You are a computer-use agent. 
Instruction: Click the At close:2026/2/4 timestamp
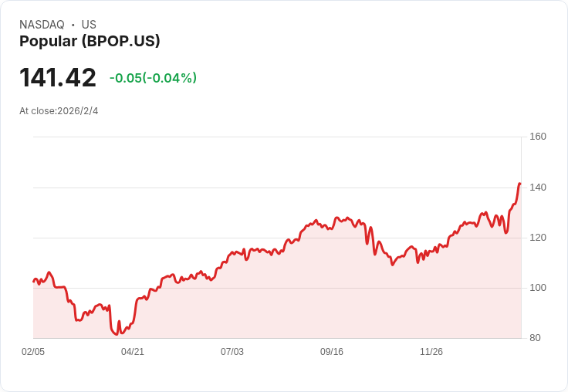tap(59, 111)
